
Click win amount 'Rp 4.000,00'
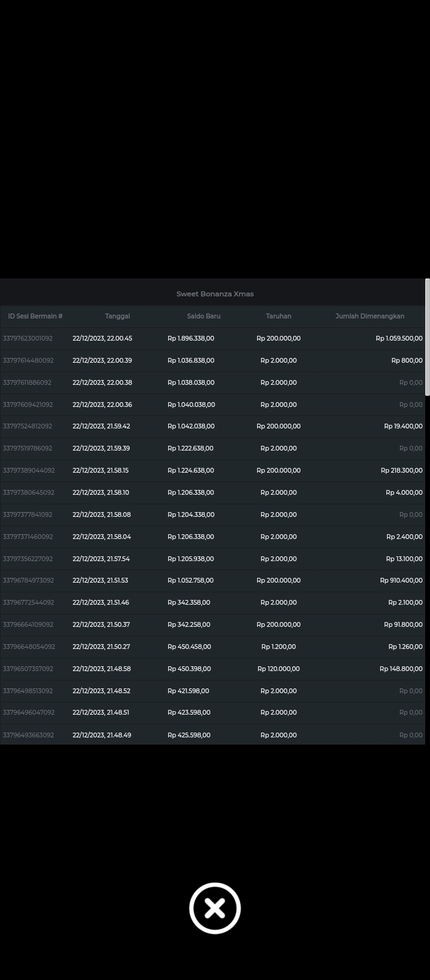(404, 492)
